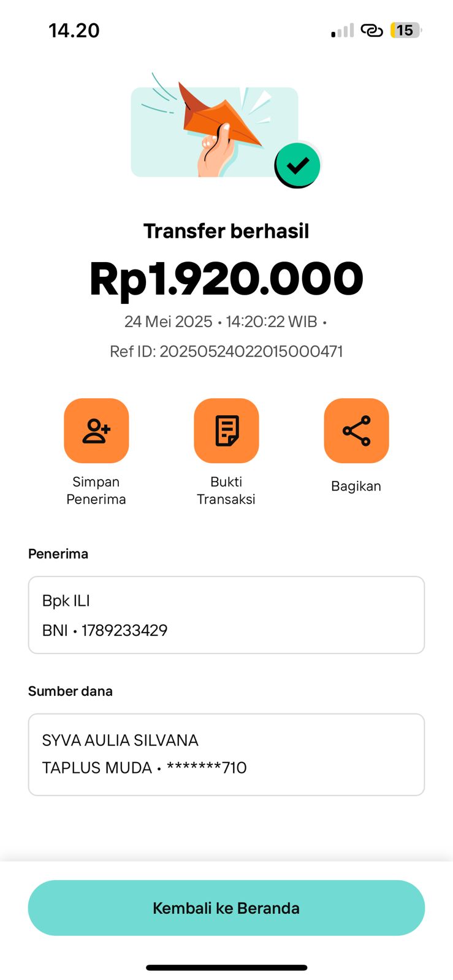Tap the Ref ID number text
This screenshot has height=980, width=453.
tap(226, 352)
